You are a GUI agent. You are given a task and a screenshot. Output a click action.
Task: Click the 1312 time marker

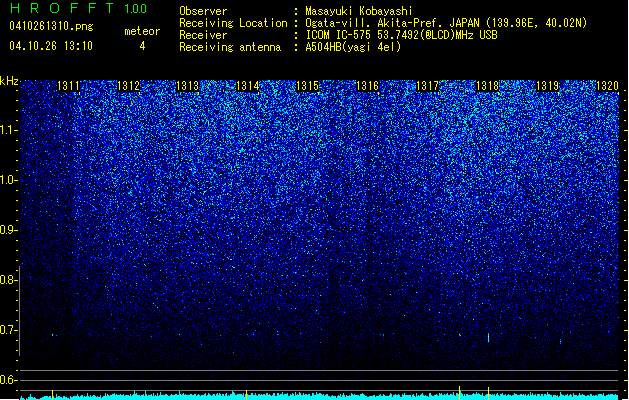128,86
